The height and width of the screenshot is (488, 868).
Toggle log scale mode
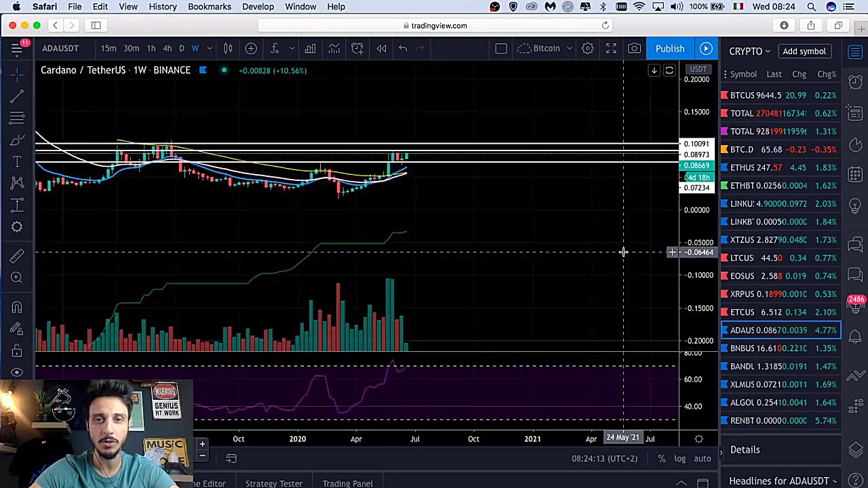[x=679, y=459]
